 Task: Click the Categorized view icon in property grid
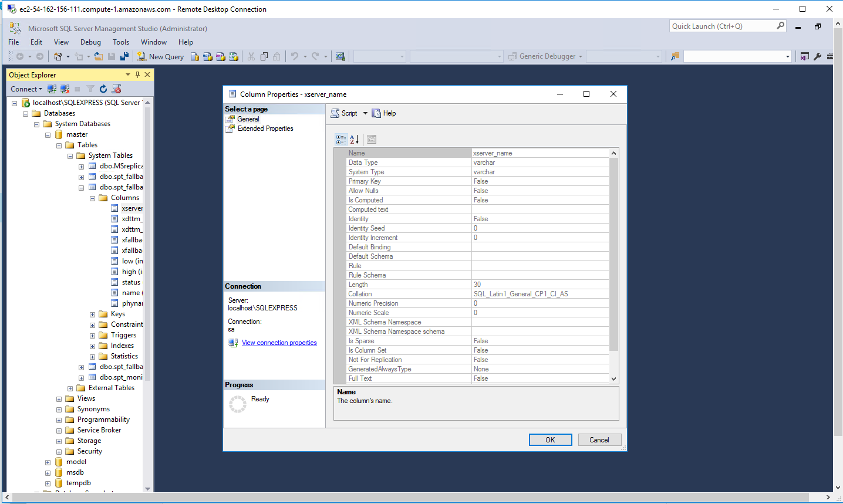[x=341, y=139]
